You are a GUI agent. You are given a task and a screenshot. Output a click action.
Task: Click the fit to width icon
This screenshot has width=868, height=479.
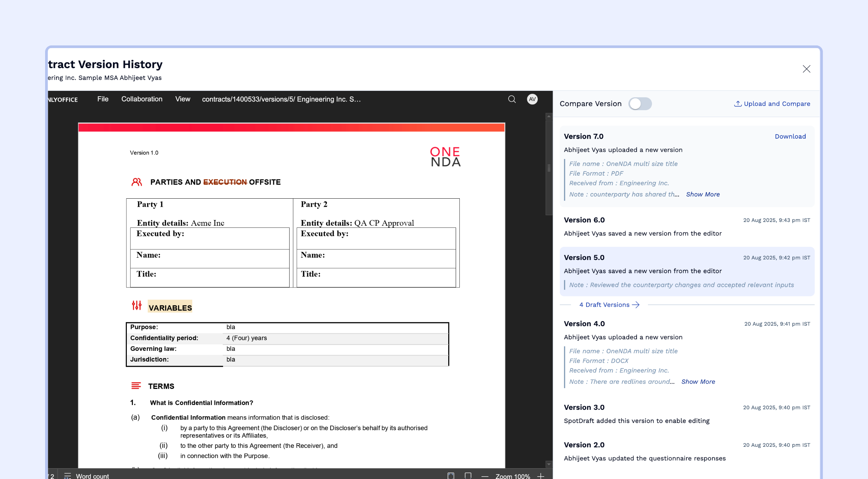click(x=468, y=476)
